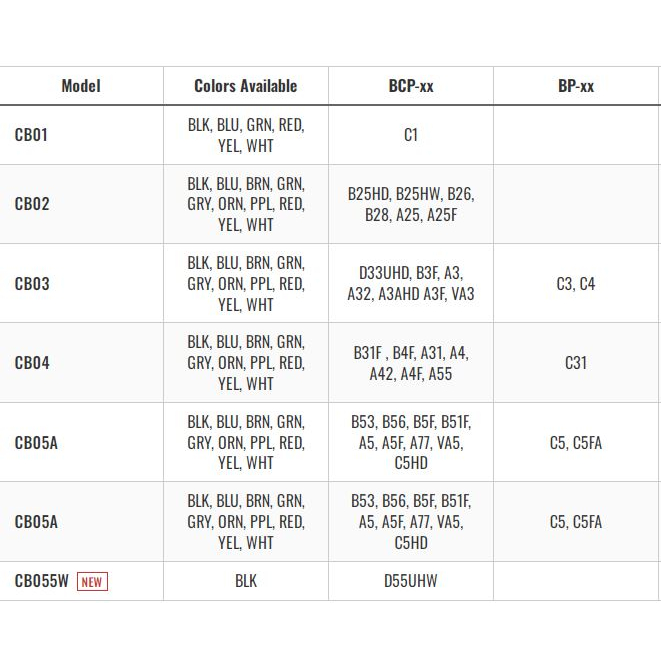Screen dimensions: 661x661
Task: Select the CB04 model name
Action: (32, 363)
